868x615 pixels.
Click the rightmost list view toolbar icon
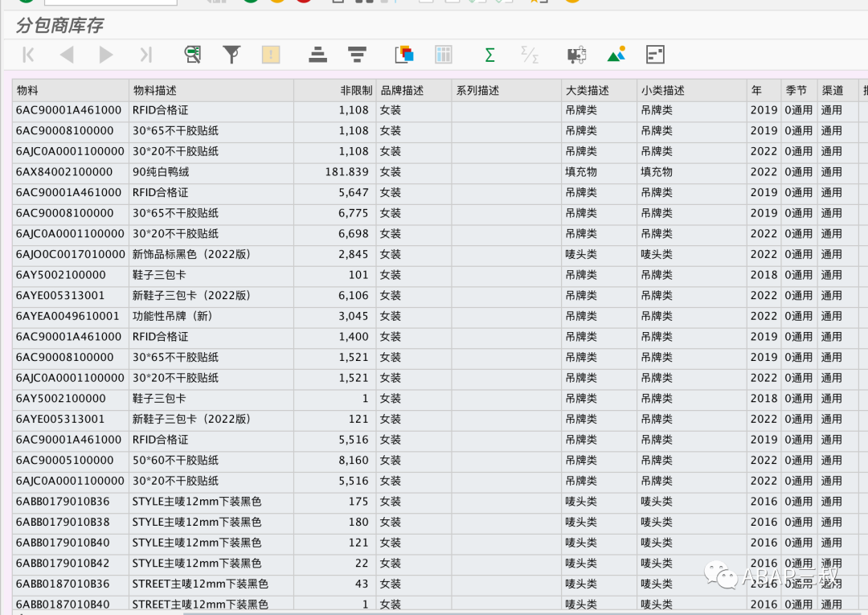click(x=656, y=55)
